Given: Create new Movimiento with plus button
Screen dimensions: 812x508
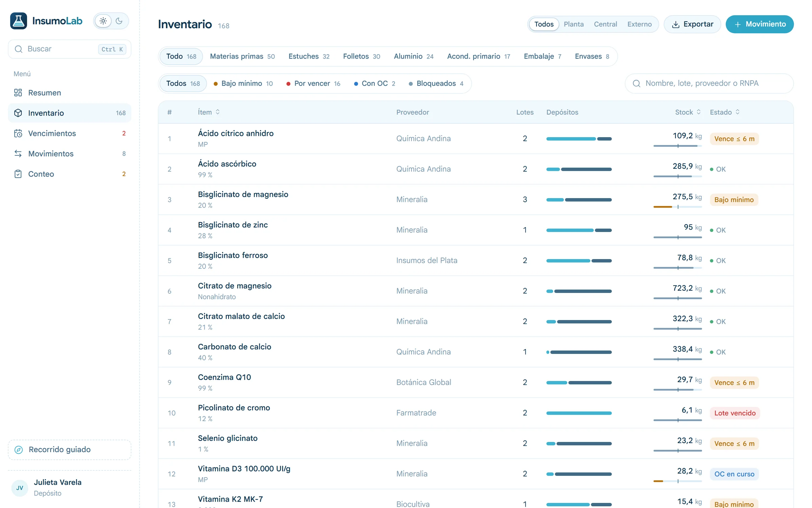Looking at the screenshot, I should tap(760, 24).
